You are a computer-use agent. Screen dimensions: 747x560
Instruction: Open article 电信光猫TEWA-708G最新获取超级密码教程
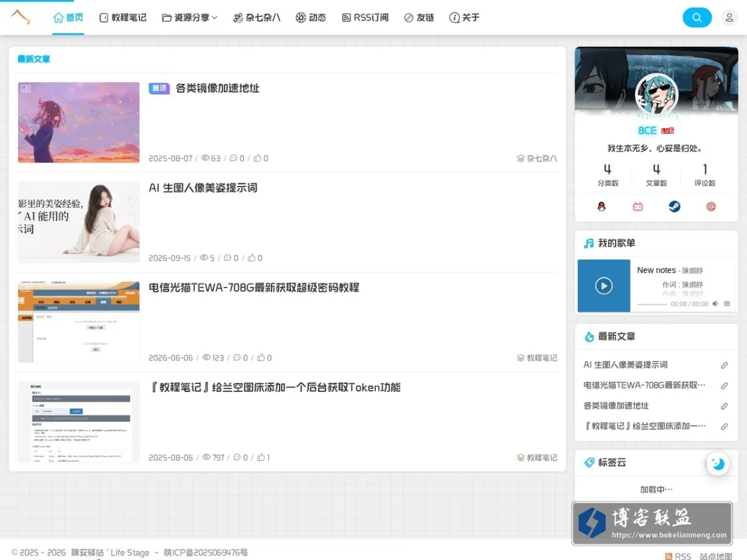(254, 287)
